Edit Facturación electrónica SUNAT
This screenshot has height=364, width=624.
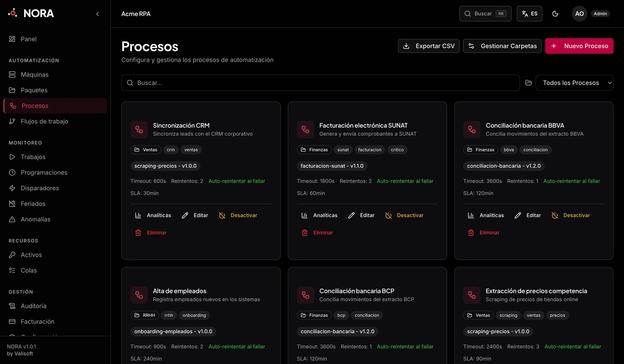(361, 215)
